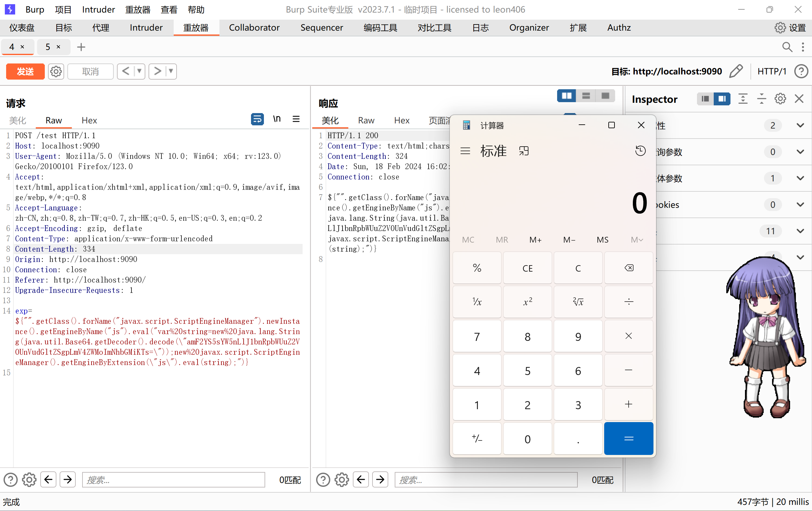Open history dropdown beside forward arrow
Viewport: 812px width, 511px height.
[x=171, y=71]
